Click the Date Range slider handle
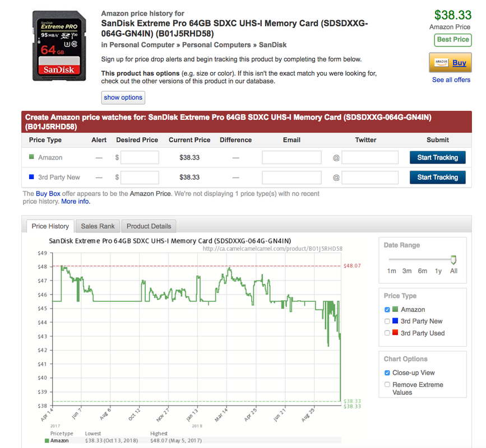 coord(453,259)
